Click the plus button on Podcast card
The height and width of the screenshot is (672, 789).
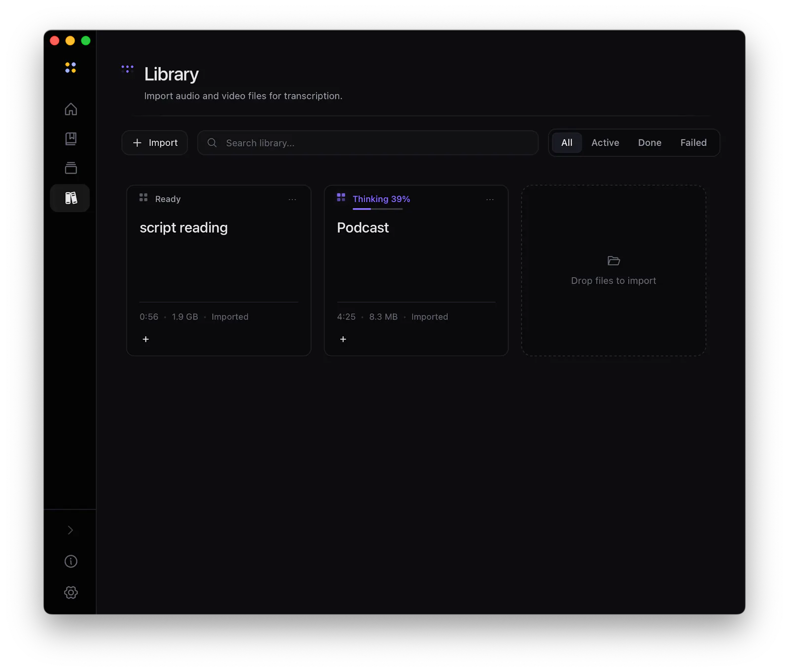coord(343,339)
